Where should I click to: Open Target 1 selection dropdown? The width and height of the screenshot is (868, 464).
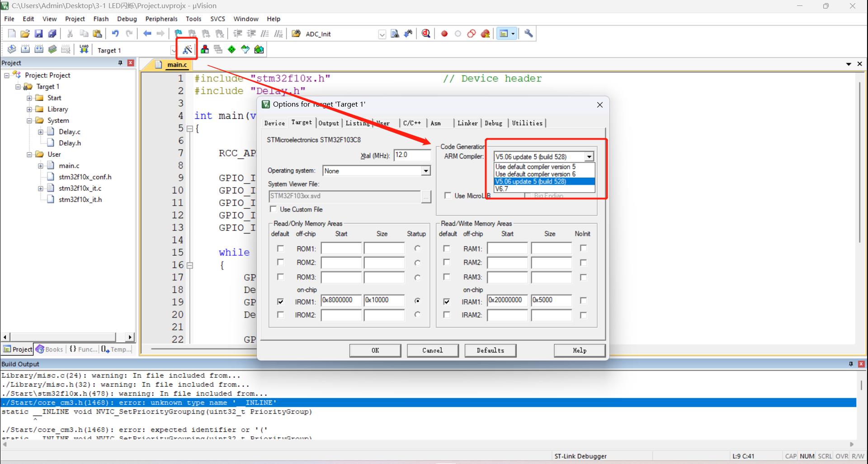174,50
